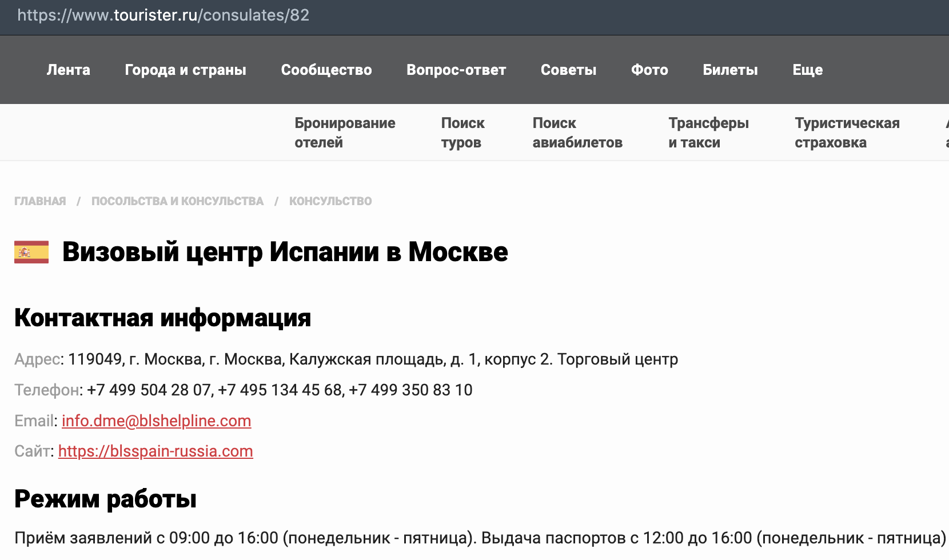Expand the Еще menu
This screenshot has width=949, height=560.
coord(807,70)
